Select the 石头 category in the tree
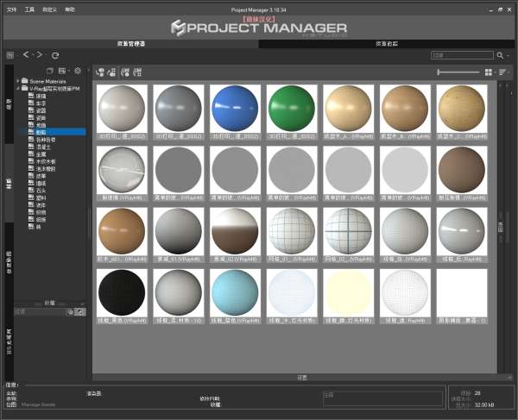The height and width of the screenshot is (420, 518). click(41, 191)
